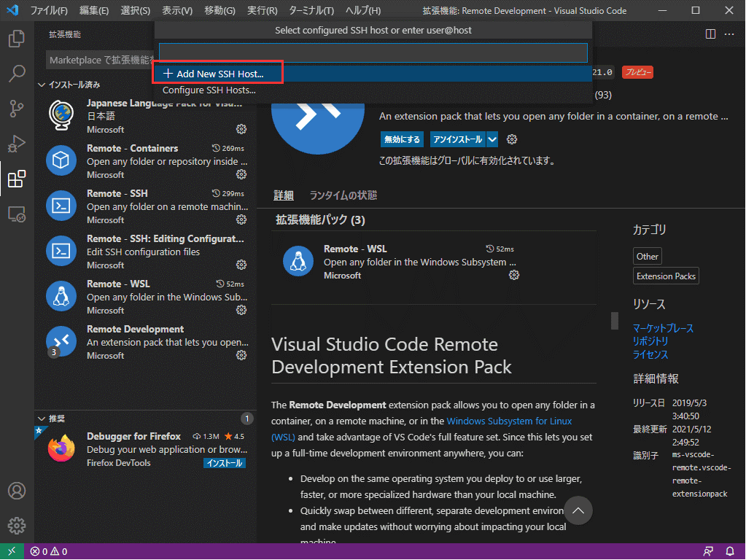Open the Remote Explorer view
Screen dimensions: 746x560
[x=17, y=214]
